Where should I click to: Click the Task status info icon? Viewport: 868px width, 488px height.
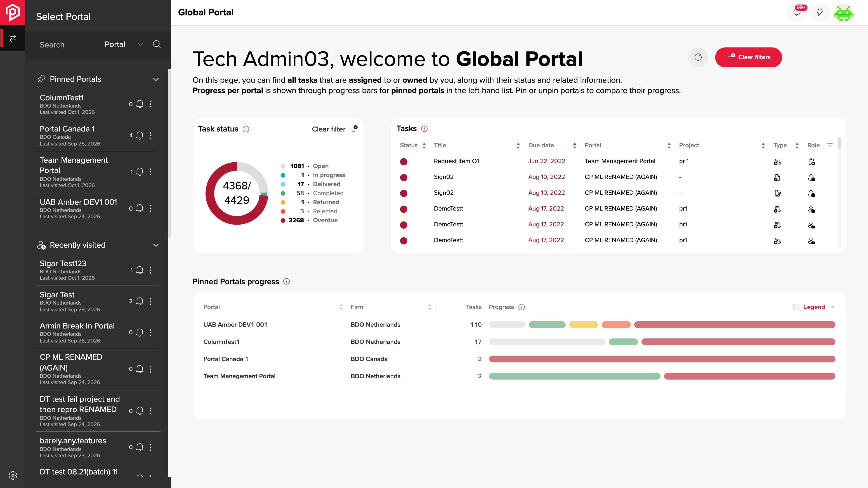[x=246, y=129]
